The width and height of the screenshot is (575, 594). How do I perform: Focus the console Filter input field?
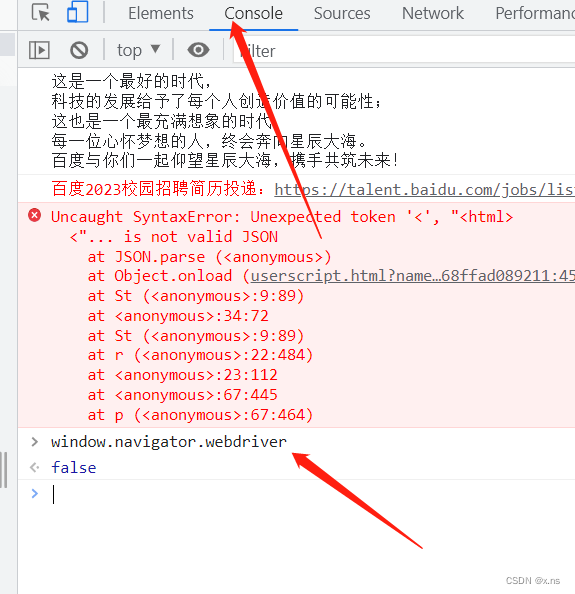pyautogui.click(x=404, y=51)
